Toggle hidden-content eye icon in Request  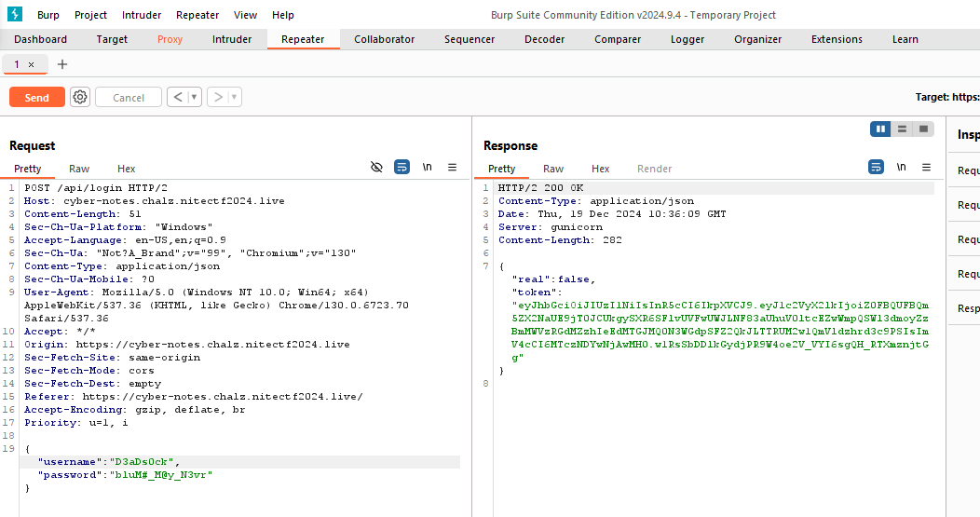(376, 168)
